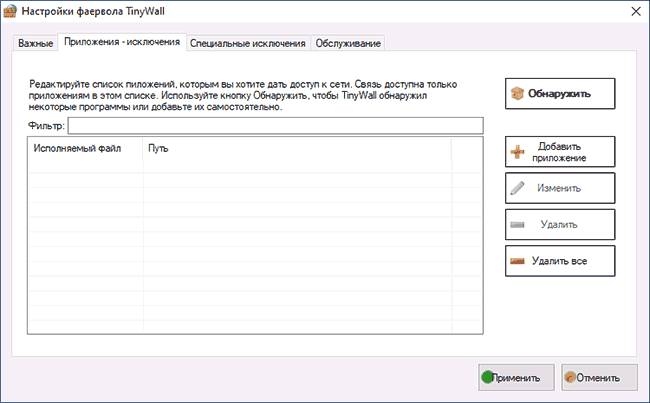Screen dimensions: 650x403
Task: Click the pencil icon on Изменить button
Action: pyautogui.click(x=517, y=188)
